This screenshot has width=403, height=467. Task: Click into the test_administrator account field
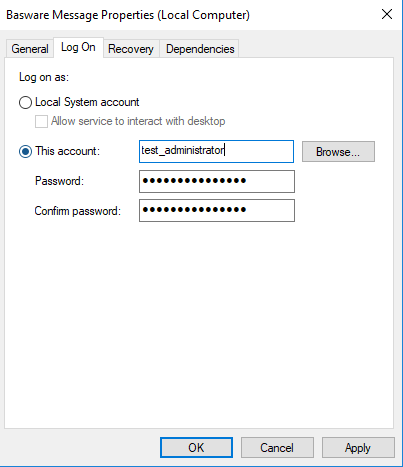click(216, 151)
